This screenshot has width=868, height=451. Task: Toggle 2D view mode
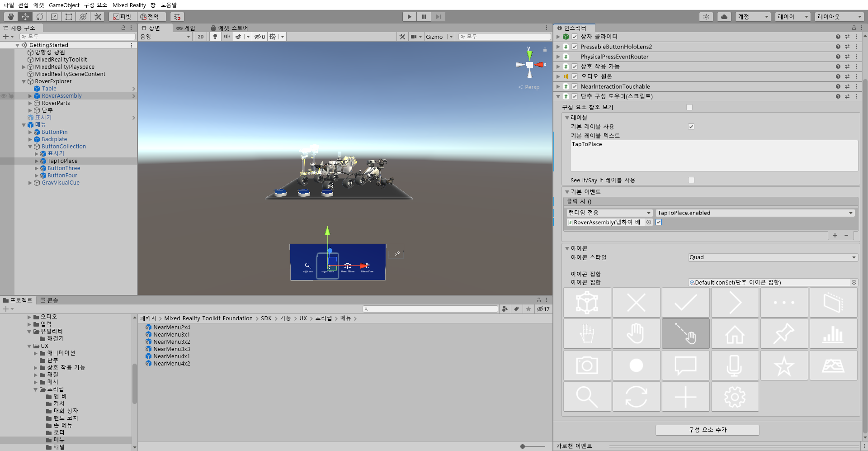click(x=201, y=37)
